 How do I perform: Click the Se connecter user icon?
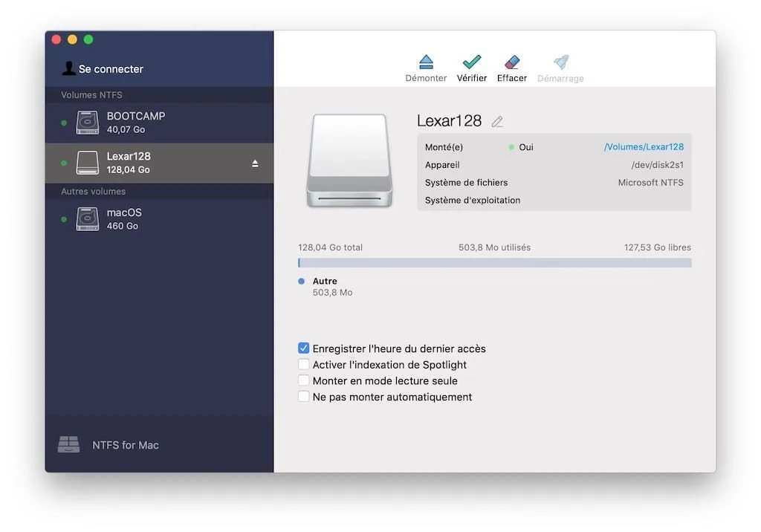pyautogui.click(x=71, y=68)
